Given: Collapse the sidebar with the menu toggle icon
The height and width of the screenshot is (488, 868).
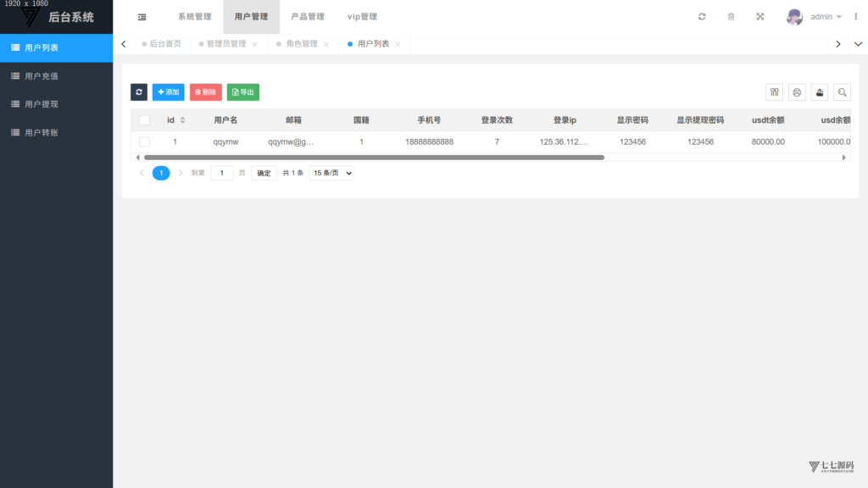Looking at the screenshot, I should (142, 17).
